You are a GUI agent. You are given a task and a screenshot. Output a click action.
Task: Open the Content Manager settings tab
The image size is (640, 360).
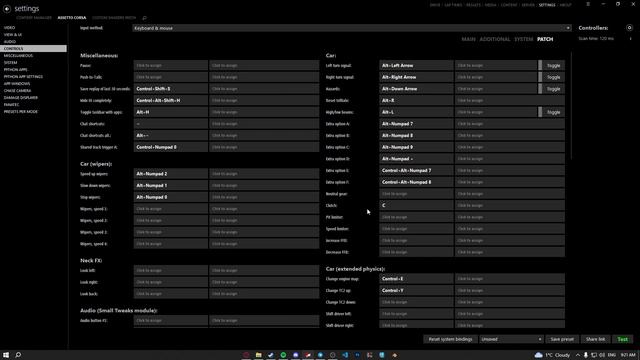(34, 18)
